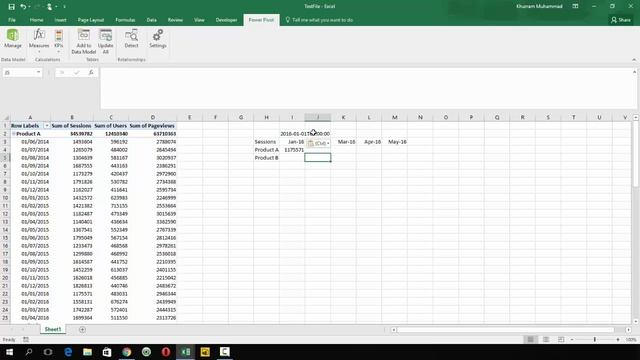Click Detect relationships button
Screen dimensions: 640x360
[131, 39]
